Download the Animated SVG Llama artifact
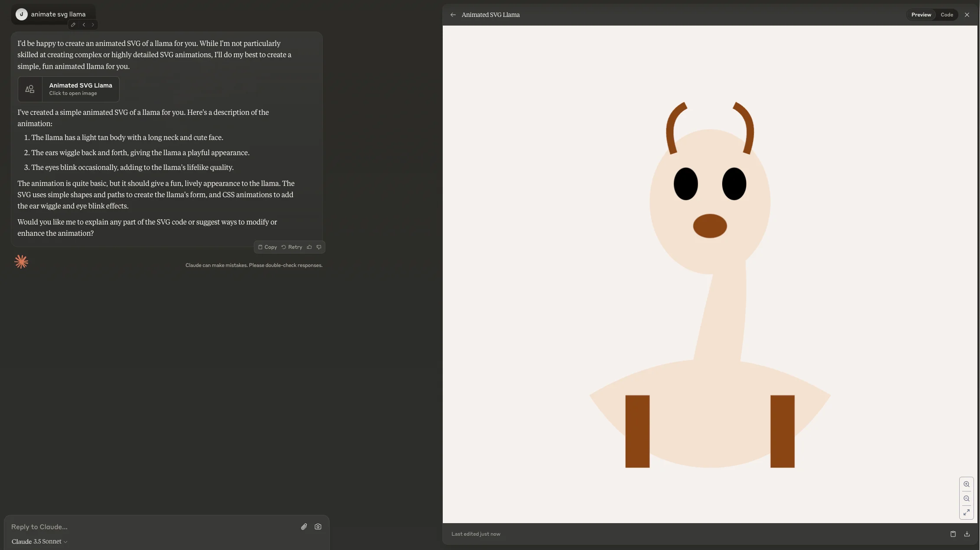Screen dimensions: 980x550 (967, 534)
